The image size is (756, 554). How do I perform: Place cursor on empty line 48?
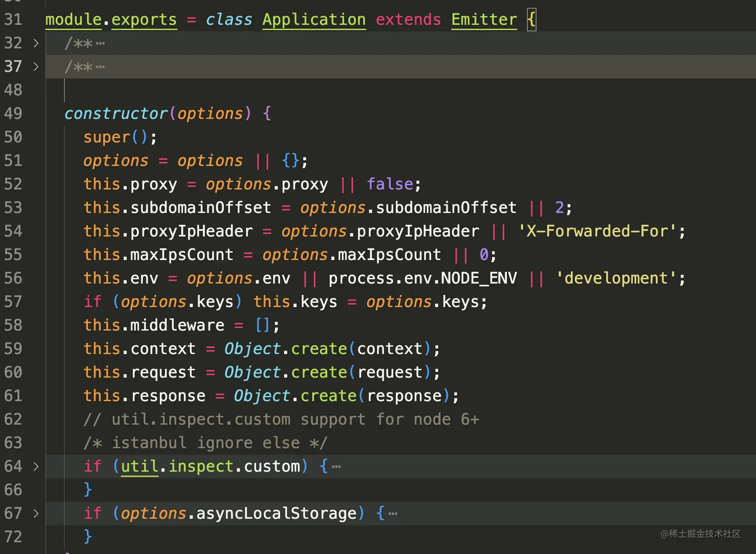(x=400, y=90)
